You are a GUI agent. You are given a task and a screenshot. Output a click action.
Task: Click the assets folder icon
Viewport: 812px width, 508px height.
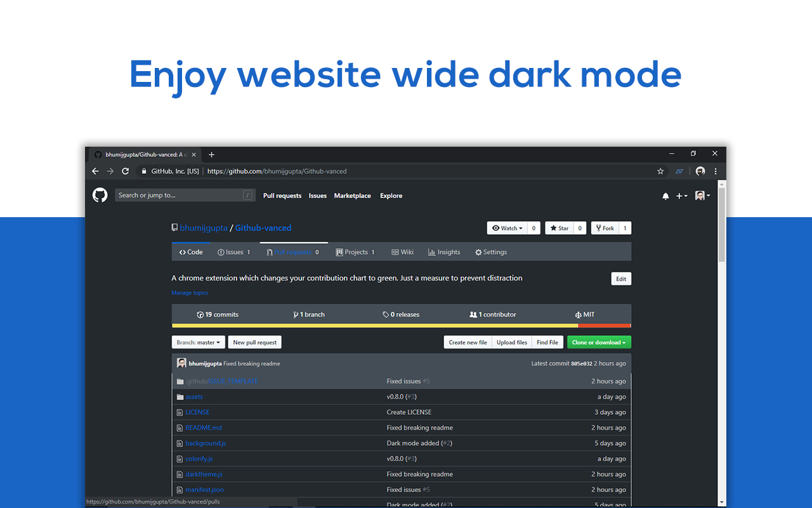click(180, 397)
